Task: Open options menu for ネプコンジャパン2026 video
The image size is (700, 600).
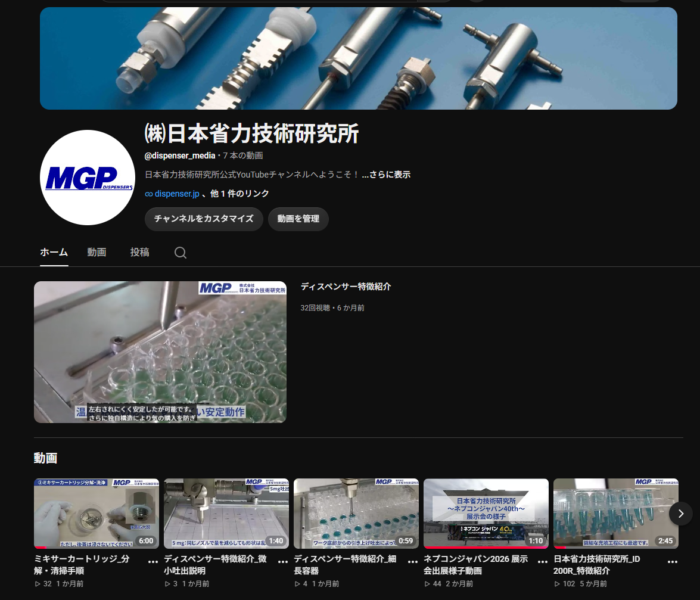Action: coord(543,562)
